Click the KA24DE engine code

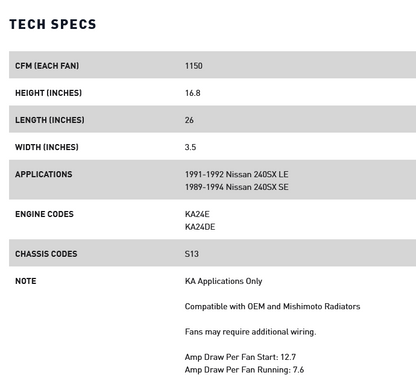point(200,227)
